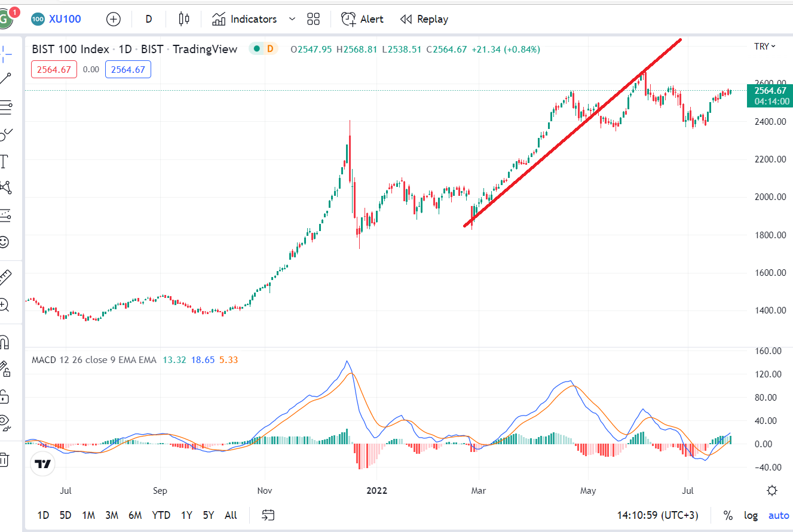Create a new Alert
The image size is (793, 532).
pos(362,19)
